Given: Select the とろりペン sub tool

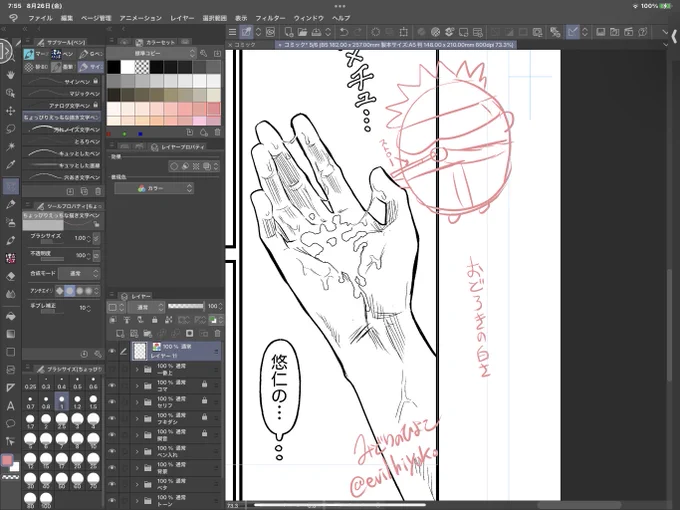Looking at the screenshot, I should pos(62,141).
